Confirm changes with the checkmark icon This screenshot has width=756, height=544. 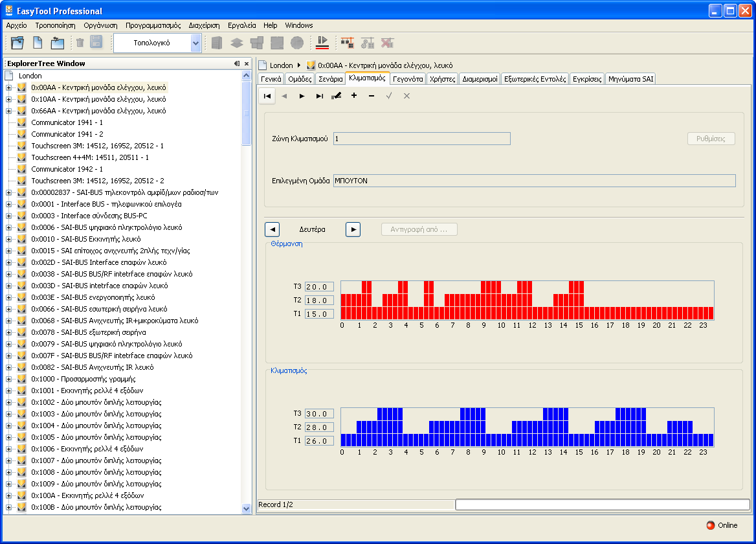(388, 96)
